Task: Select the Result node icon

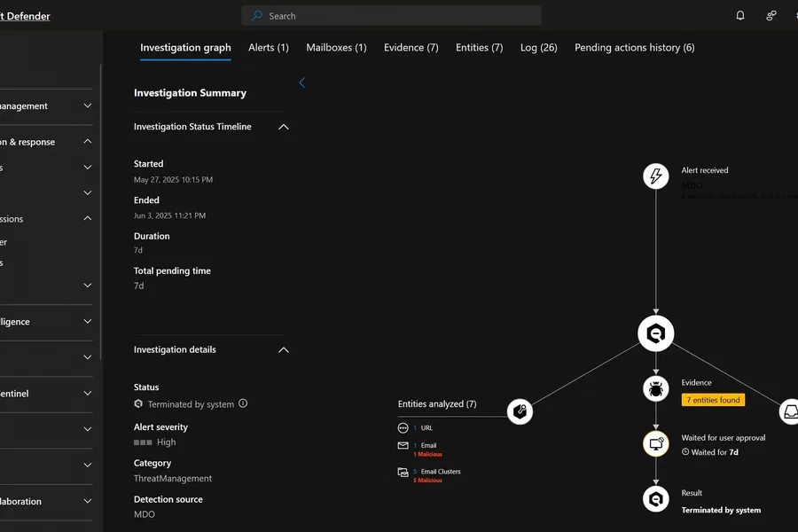Action: [655, 499]
